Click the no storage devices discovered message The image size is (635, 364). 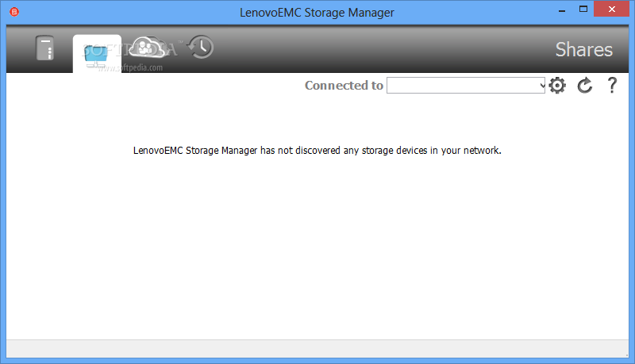(317, 151)
